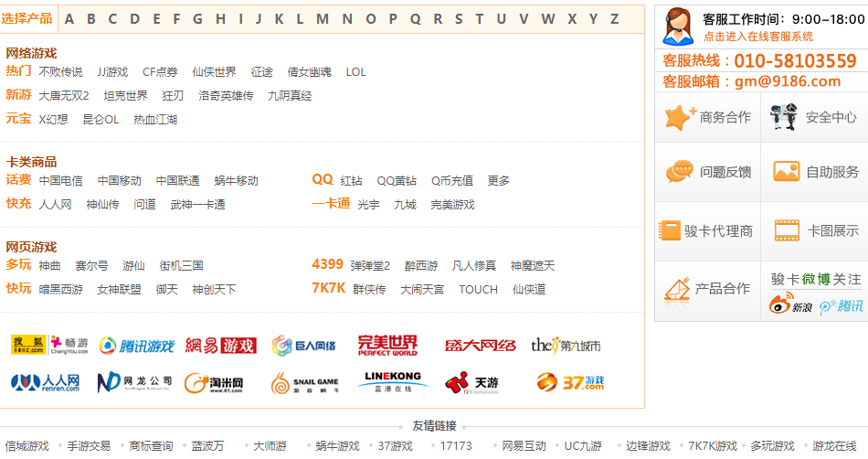Select letter Q in product index
The image size is (868, 459).
point(415,19)
